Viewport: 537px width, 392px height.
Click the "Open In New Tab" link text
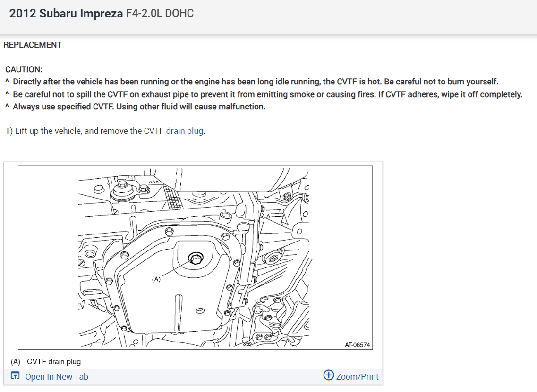click(x=57, y=376)
